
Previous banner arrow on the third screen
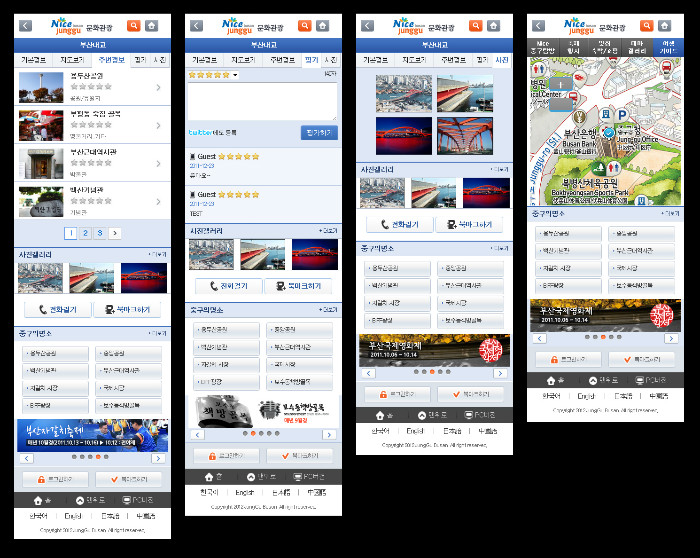(368, 373)
